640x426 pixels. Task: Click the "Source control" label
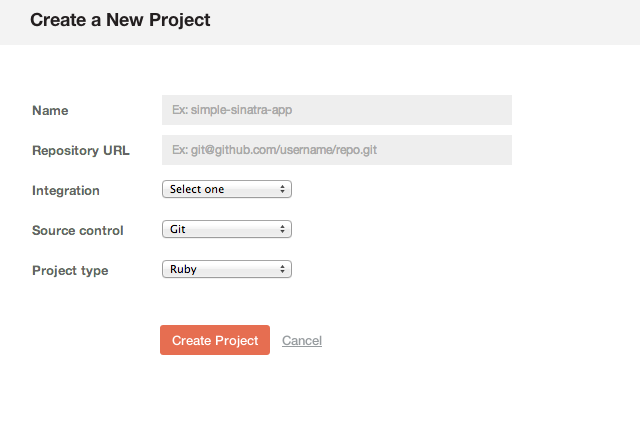coord(78,230)
